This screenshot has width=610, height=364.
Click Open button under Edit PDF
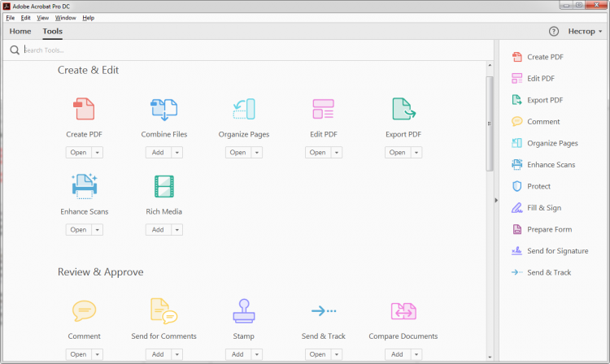[x=318, y=152]
